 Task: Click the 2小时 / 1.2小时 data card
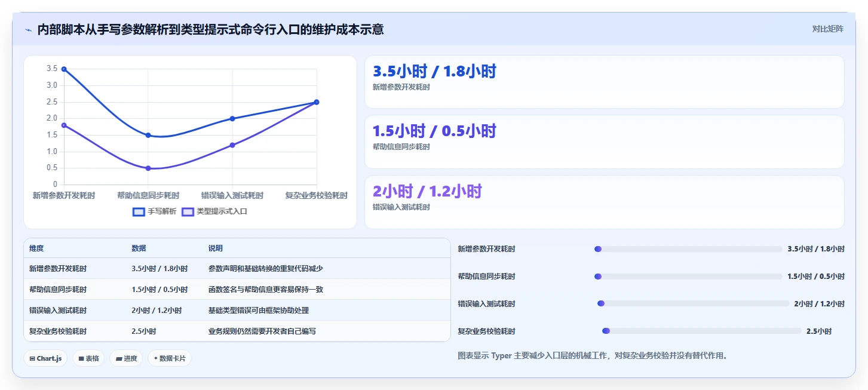pyautogui.click(x=605, y=202)
